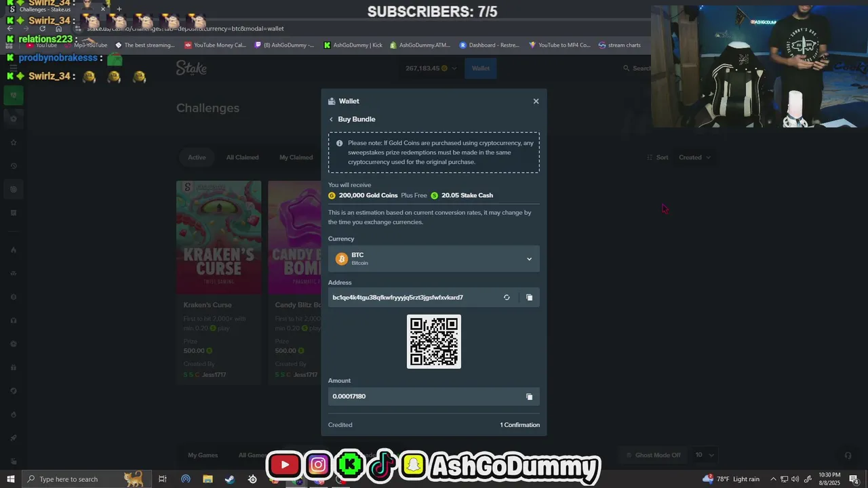Open the Candy Blitz Bombs thumbnail
This screenshot has height=488, width=868.
[x=294, y=237]
